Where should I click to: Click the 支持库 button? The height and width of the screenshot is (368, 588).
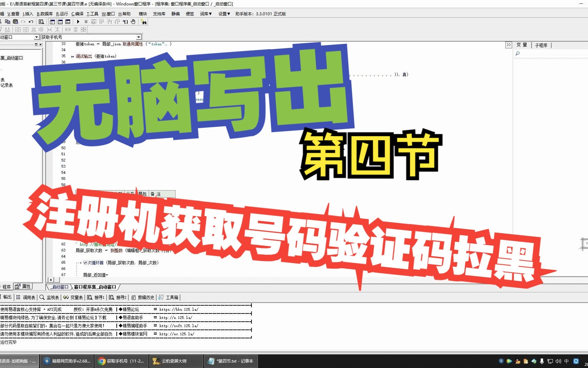click(159, 14)
